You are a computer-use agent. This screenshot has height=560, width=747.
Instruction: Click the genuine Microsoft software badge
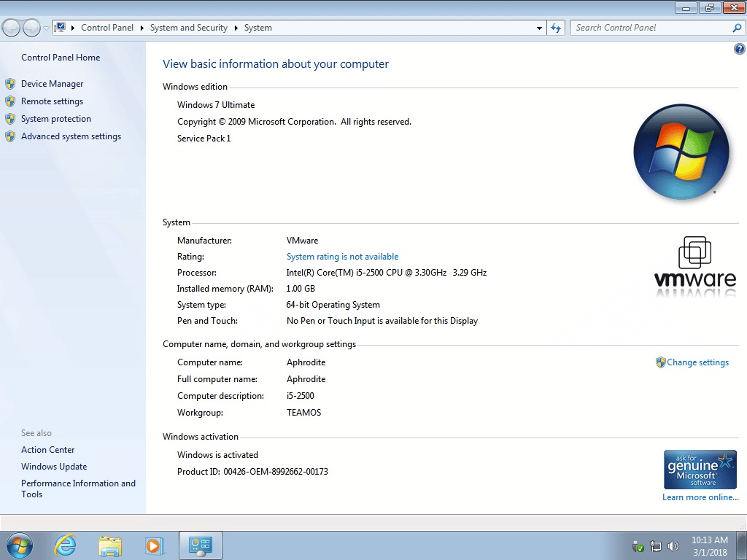700,470
